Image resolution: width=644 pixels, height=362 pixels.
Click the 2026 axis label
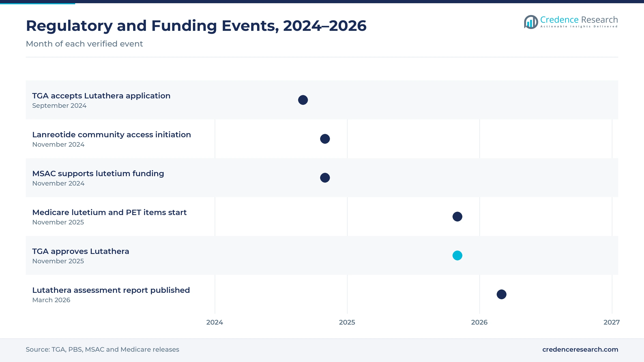[479, 322]
